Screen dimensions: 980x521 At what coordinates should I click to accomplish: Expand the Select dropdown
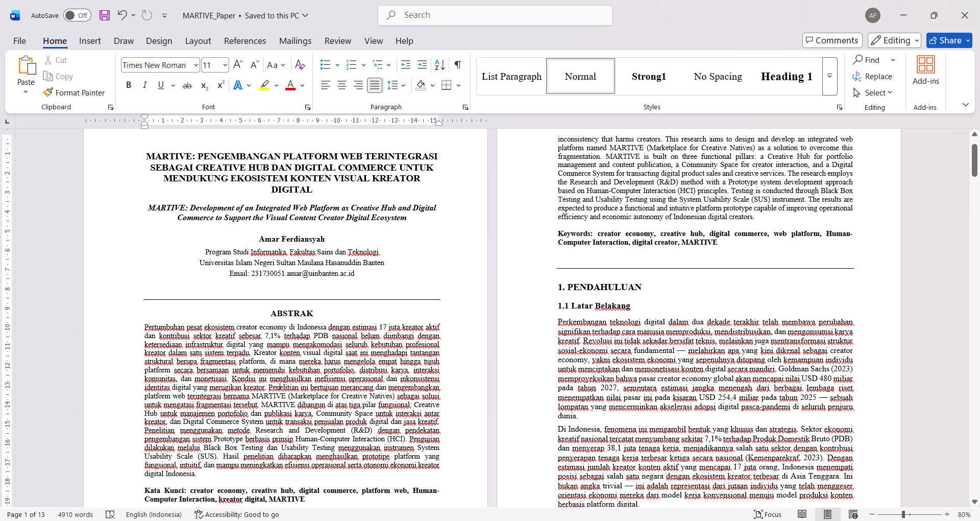click(872, 92)
